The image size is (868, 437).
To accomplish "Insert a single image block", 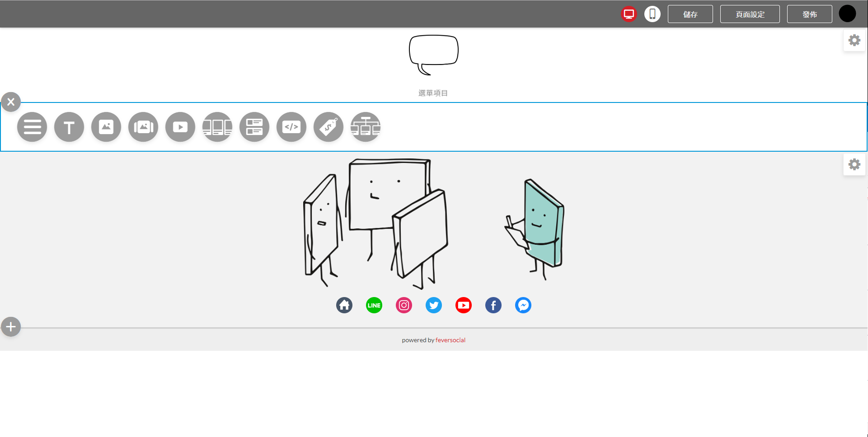I will [x=106, y=127].
